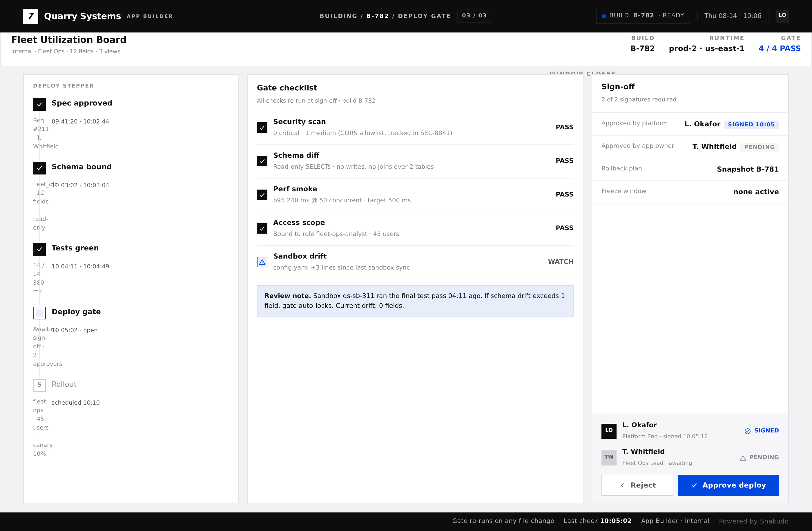Open the LO user avatar menu
Viewport: 812px width, 531px height.
pyautogui.click(x=782, y=16)
